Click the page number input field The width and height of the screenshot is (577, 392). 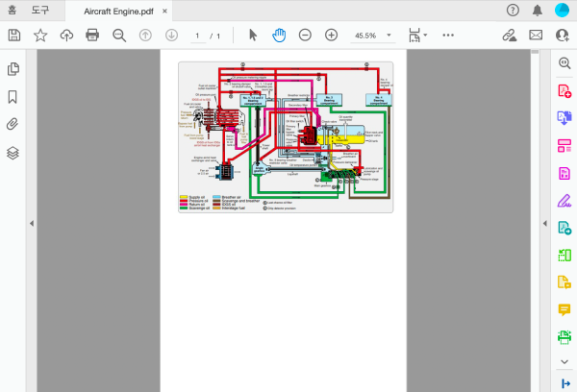tap(198, 36)
